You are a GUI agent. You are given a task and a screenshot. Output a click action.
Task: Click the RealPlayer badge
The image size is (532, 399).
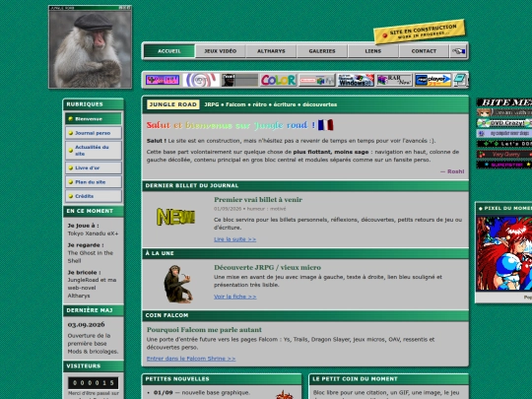(432, 80)
